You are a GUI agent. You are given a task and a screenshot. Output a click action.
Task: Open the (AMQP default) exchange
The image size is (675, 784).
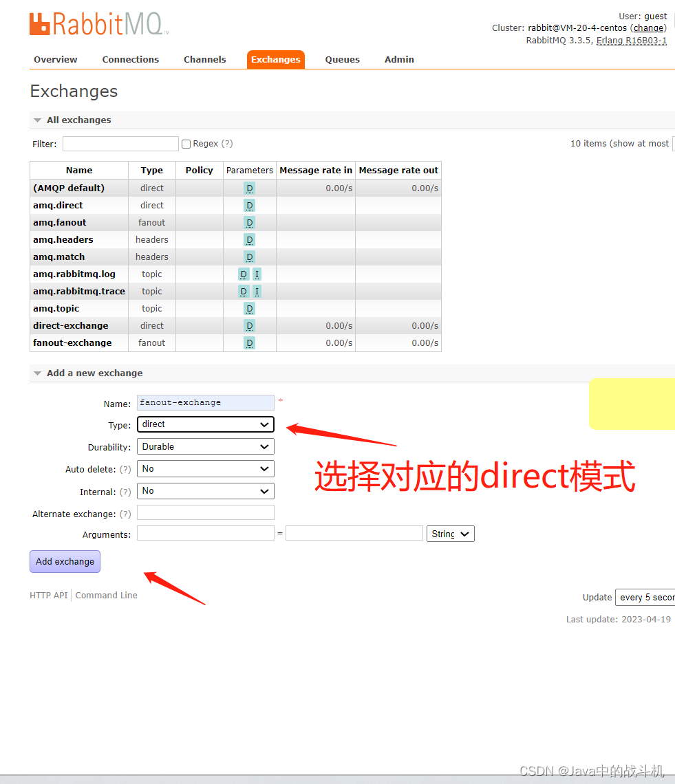pyautogui.click(x=69, y=188)
